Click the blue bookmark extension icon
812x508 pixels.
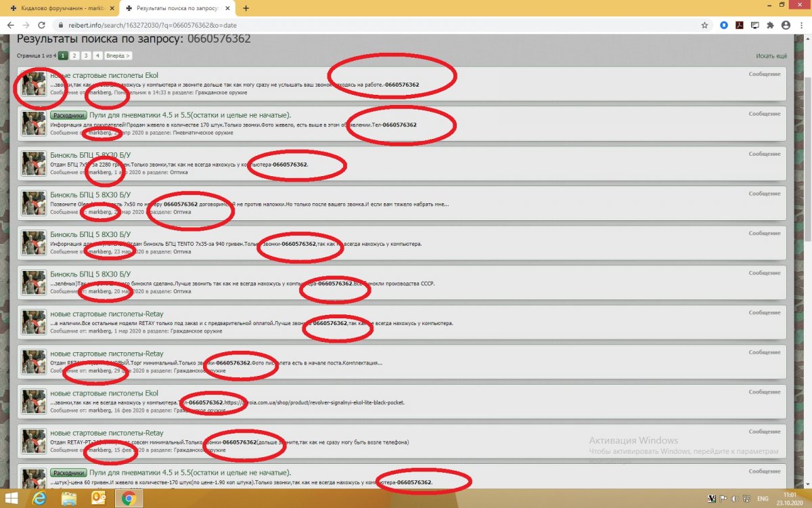(x=723, y=25)
